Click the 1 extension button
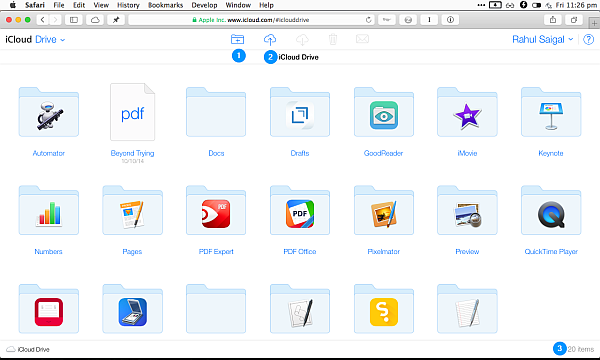The image size is (600, 360). click(x=429, y=20)
